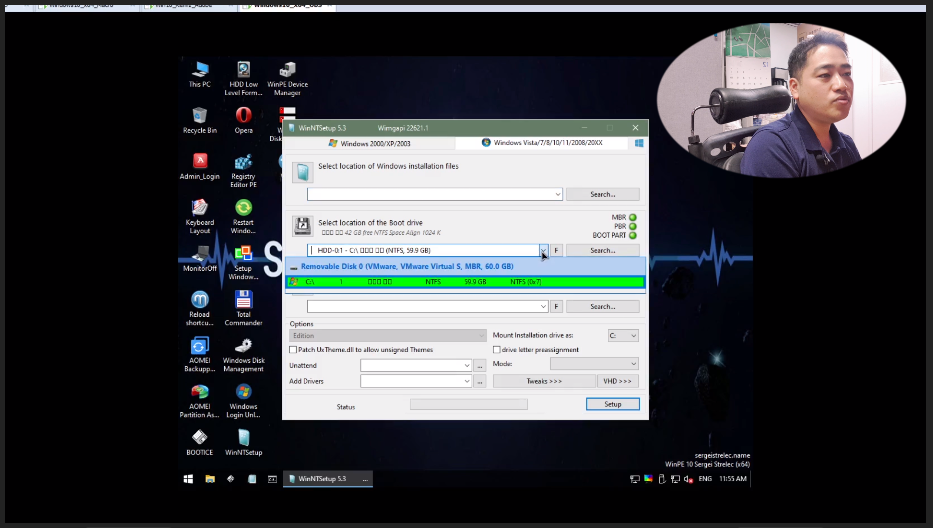Select C:\ NTFS 59.9 GB partition row

tap(465, 282)
